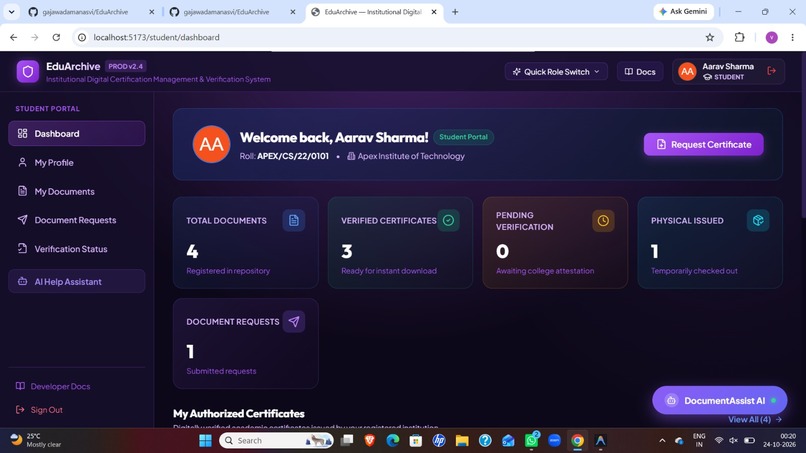The width and height of the screenshot is (806, 453).
Task: Click the browser forward arrow
Action: (x=34, y=37)
